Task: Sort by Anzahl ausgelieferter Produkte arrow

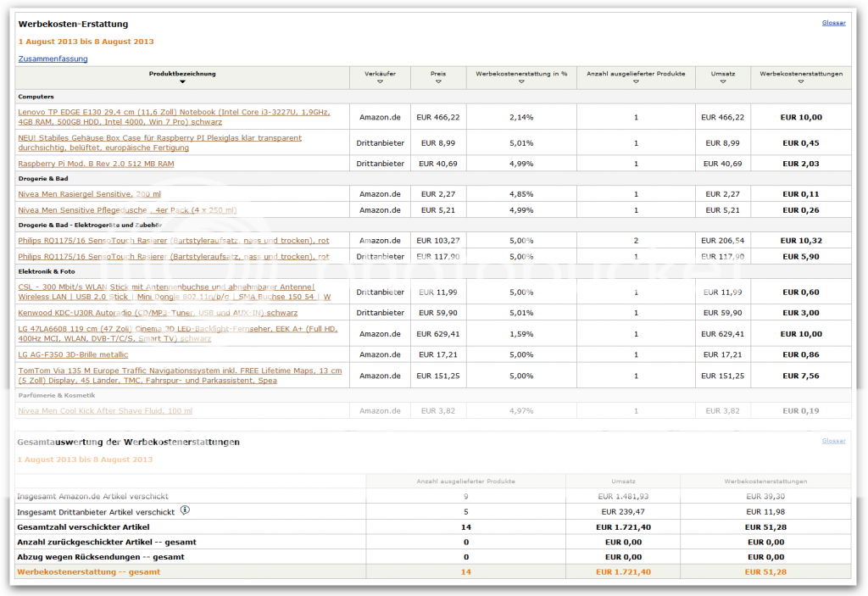Action: (x=636, y=82)
